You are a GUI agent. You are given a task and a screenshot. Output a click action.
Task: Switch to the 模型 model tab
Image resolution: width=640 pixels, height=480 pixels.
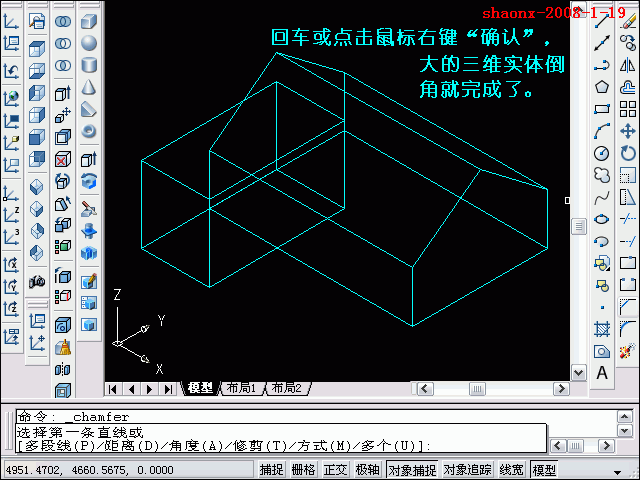tap(200, 388)
